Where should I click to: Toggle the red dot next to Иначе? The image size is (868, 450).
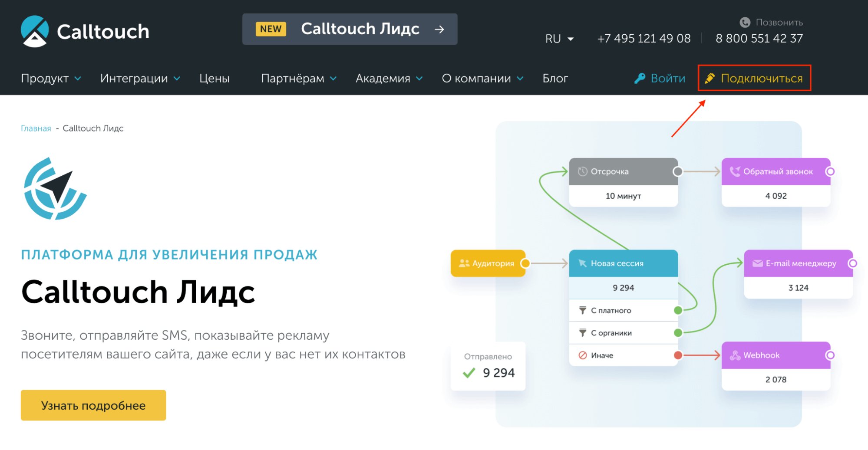coord(677,355)
